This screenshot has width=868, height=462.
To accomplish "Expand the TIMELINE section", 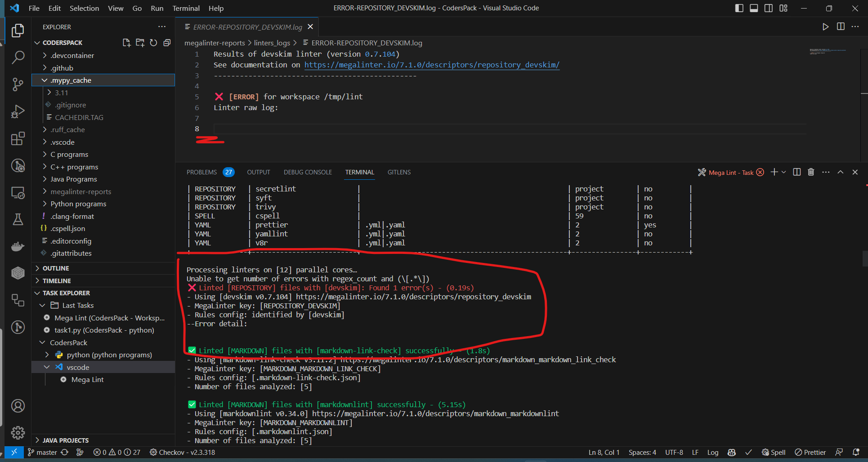I will click(103, 280).
